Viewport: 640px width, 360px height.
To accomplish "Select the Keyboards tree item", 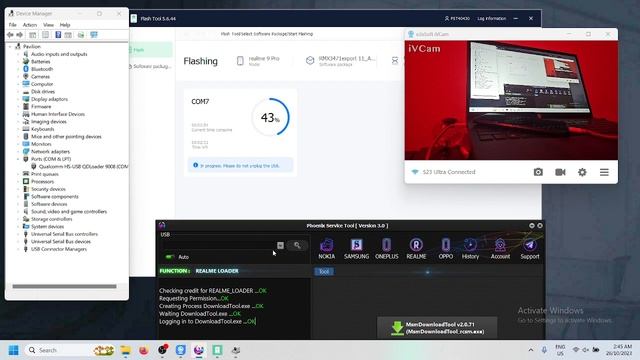I will point(42,129).
